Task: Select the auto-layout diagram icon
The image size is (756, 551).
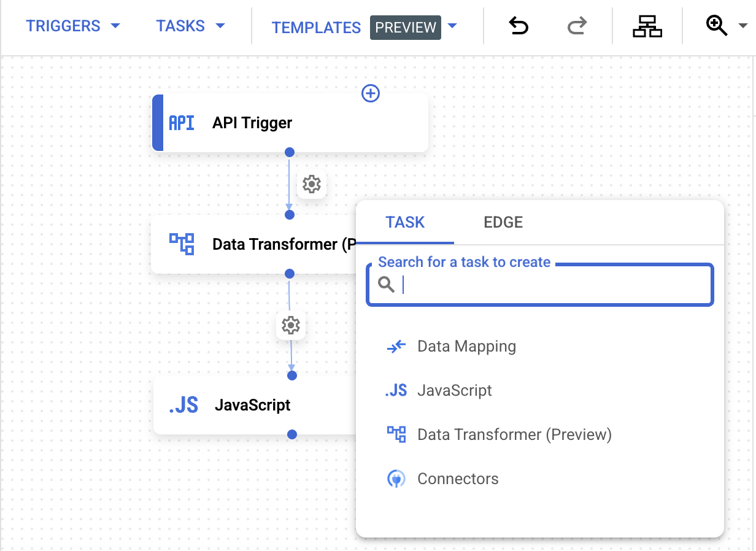Action: (x=647, y=26)
